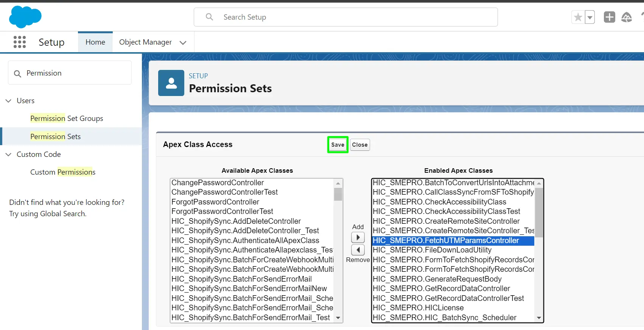Open the App Launcher grid icon
Viewport: 644px width, 330px height.
[20, 42]
